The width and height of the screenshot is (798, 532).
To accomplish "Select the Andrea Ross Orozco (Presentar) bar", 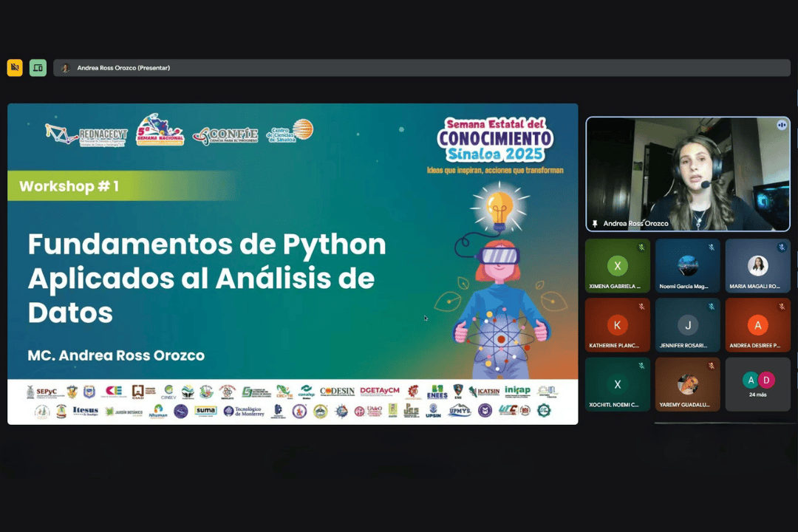I will tap(421, 68).
